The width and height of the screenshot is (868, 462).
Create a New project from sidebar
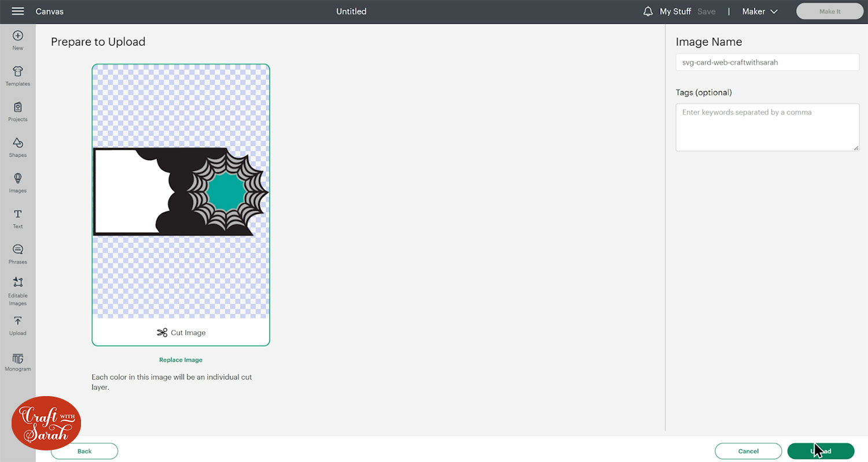tap(18, 40)
